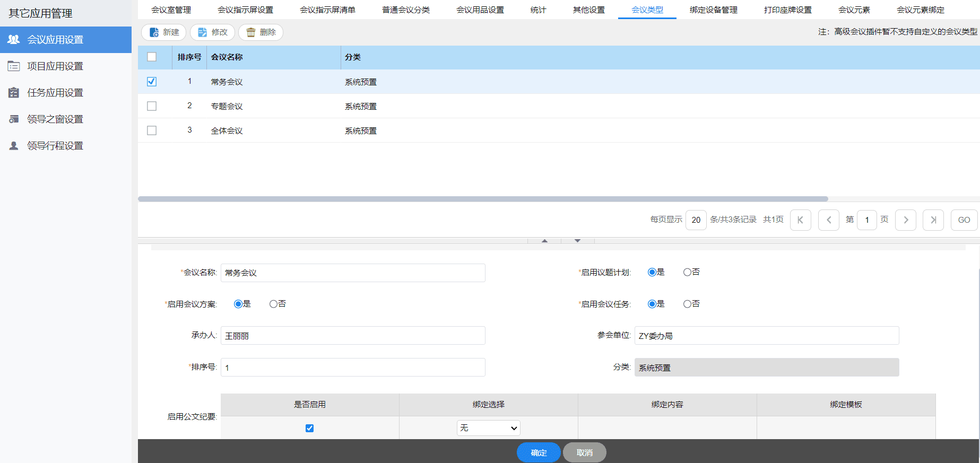Click the 排序号 column header

tap(189, 57)
